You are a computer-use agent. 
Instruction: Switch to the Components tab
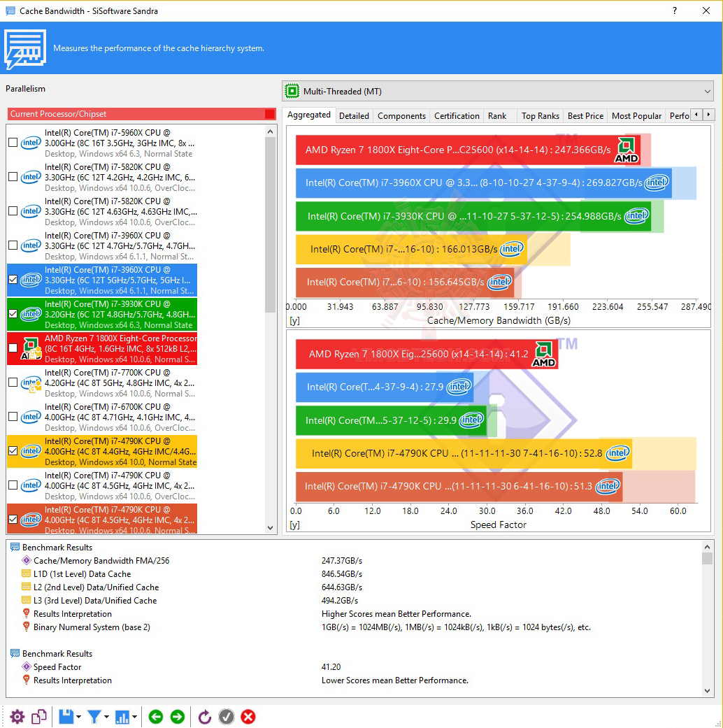[401, 116]
